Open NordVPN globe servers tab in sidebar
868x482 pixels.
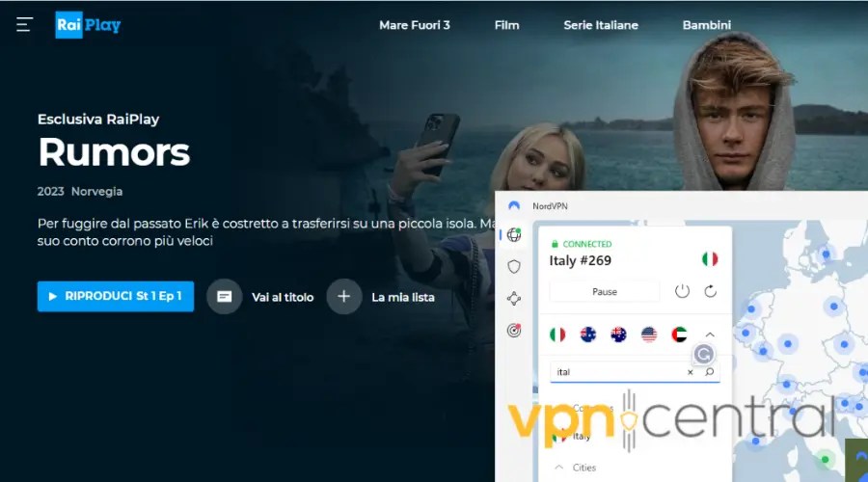514,234
